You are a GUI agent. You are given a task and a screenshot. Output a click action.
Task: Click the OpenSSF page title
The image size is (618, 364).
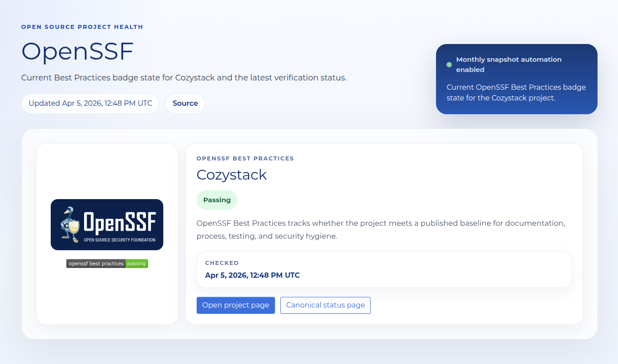[77, 52]
